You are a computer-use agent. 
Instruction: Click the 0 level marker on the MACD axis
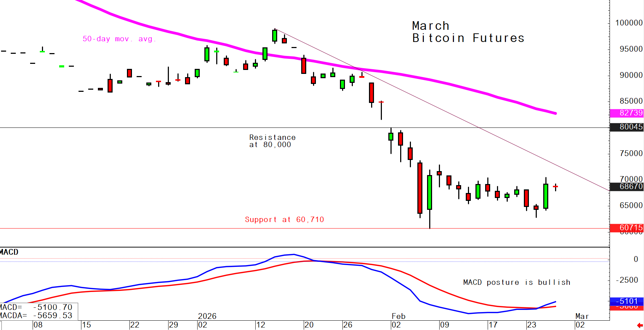click(636, 259)
